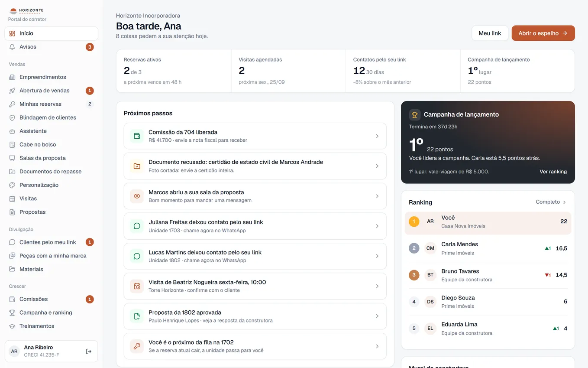Viewport: 588px width, 368px height.
Task: Click the Meu link button
Action: [490, 33]
